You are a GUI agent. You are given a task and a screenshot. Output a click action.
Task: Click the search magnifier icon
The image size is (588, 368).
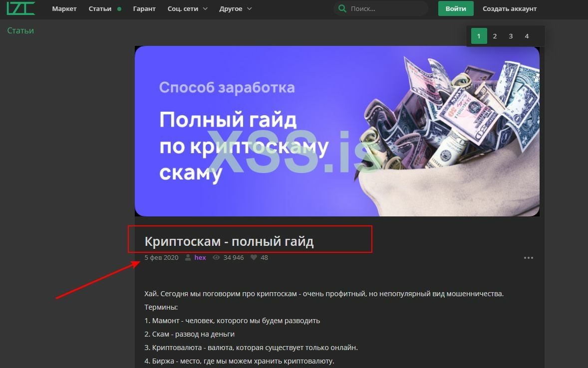tap(342, 8)
